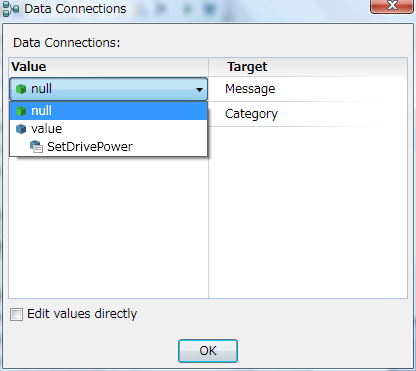This screenshot has height=371, width=416.
Task: Click the Value column header
Action: click(109, 67)
